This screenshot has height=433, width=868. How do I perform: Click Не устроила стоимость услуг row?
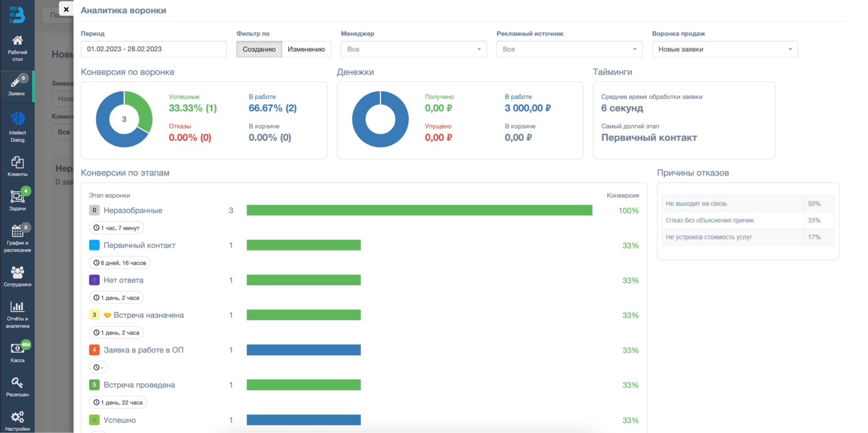[748, 237]
